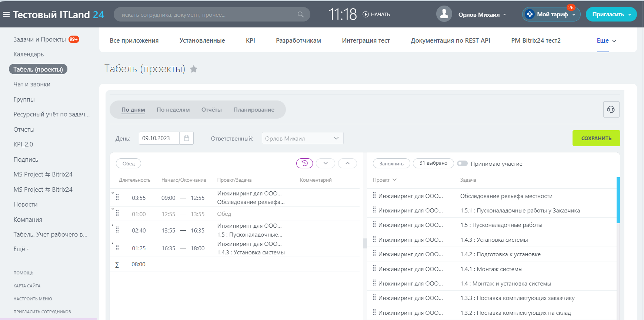Click the expand down-arrow button

tap(326, 163)
